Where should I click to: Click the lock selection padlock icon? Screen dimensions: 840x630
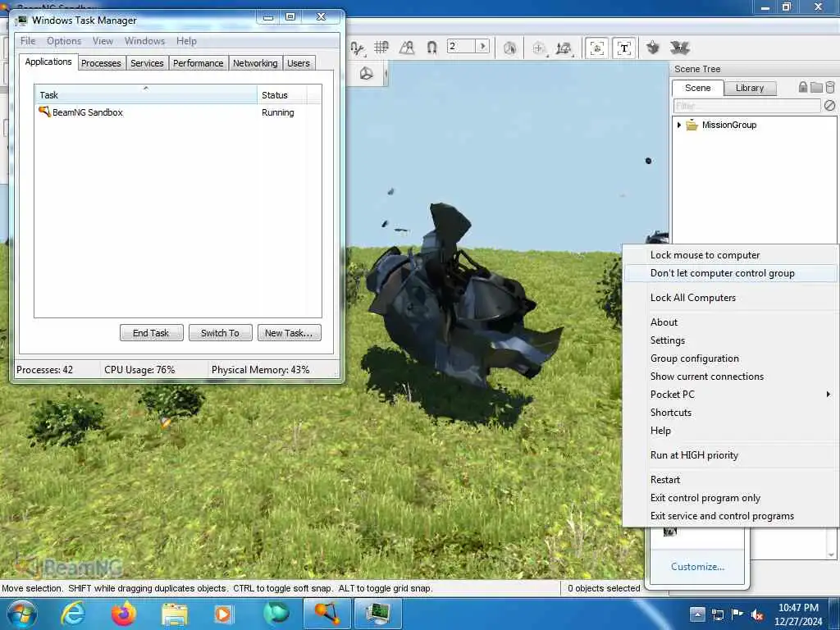(x=802, y=87)
